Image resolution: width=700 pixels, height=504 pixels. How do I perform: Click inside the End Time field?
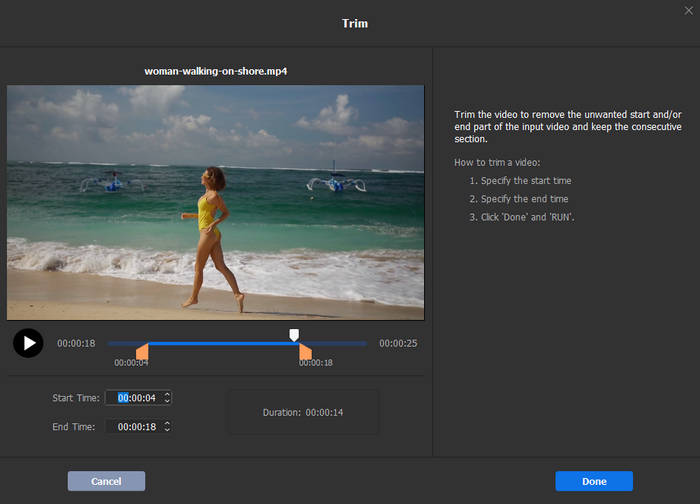point(138,427)
